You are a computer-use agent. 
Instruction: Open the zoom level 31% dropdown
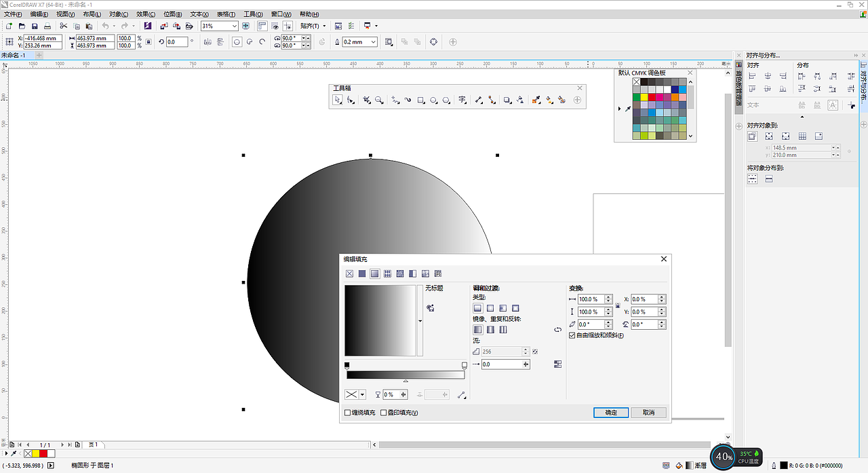(235, 26)
